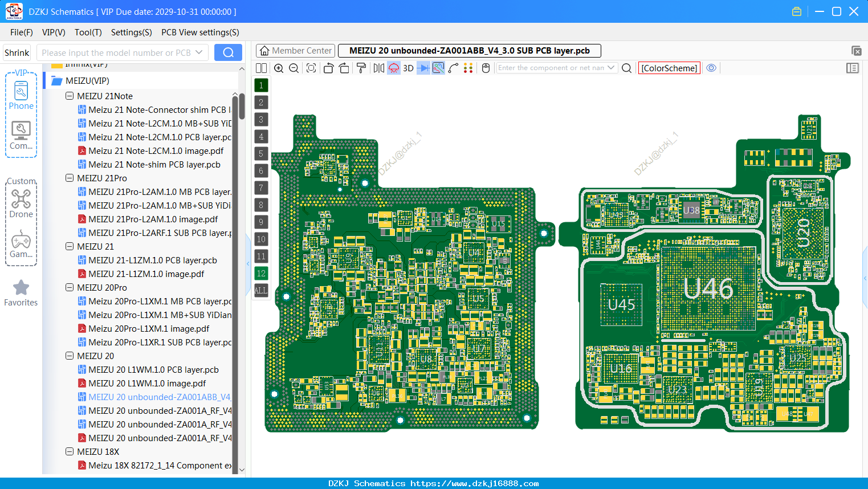The height and width of the screenshot is (489, 868).
Task: Collapse the MEIZU 21Pro tree node
Action: (70, 178)
